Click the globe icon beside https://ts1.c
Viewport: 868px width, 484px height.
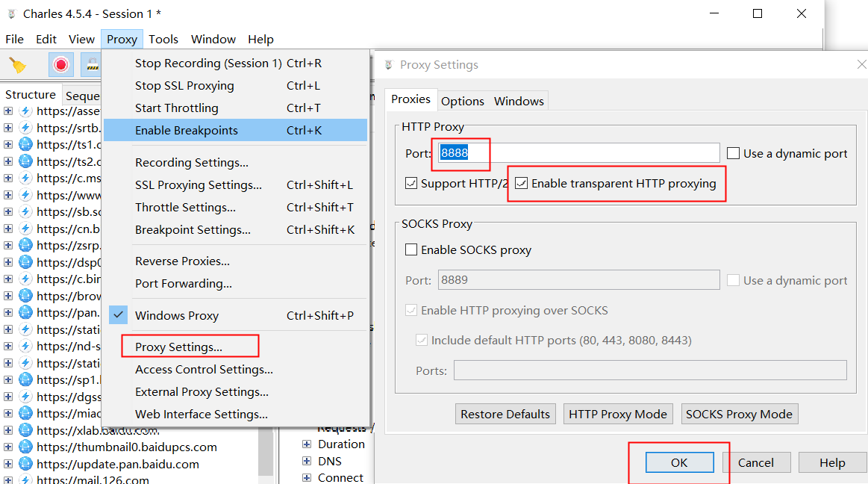(x=25, y=145)
